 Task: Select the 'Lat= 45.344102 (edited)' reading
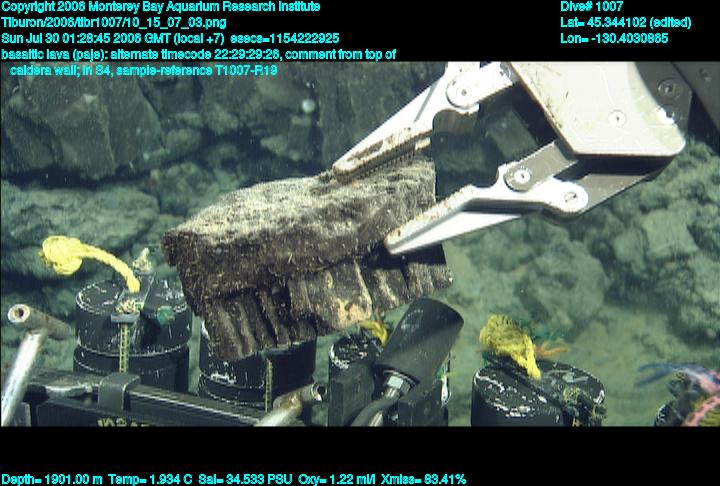pyautogui.click(x=626, y=23)
